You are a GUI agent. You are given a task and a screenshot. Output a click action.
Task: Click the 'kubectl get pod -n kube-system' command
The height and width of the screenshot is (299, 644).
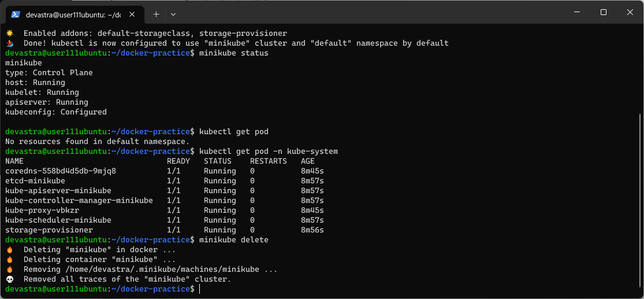(x=268, y=152)
